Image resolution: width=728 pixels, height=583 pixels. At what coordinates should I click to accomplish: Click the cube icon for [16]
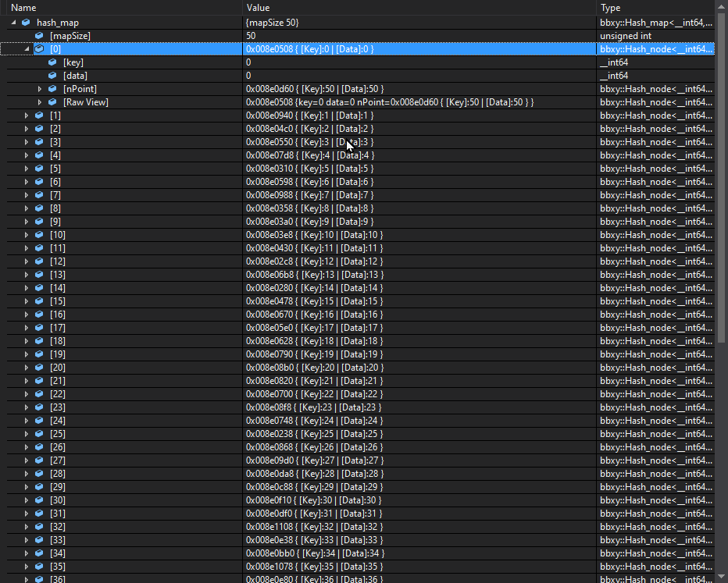(40, 315)
